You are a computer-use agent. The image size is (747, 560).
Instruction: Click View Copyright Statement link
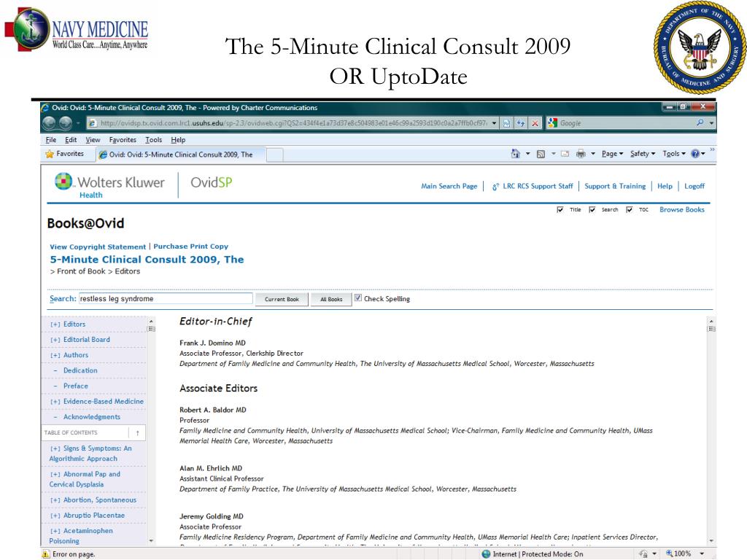(x=98, y=246)
